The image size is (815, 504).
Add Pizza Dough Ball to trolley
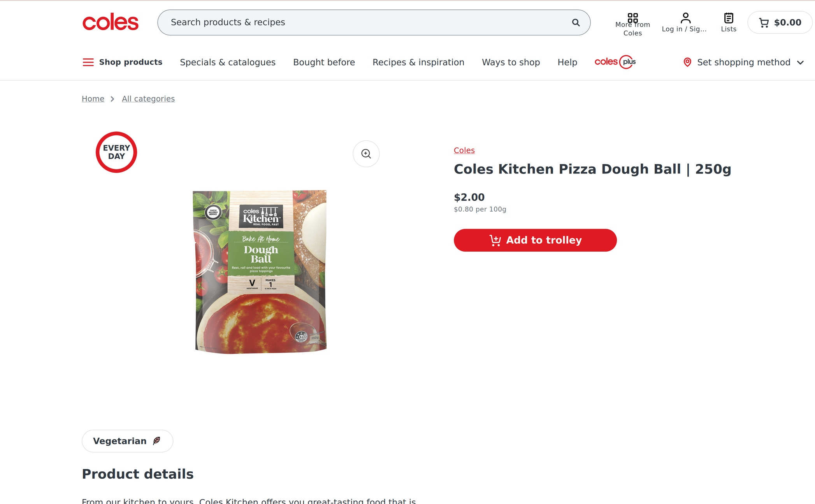tap(535, 240)
